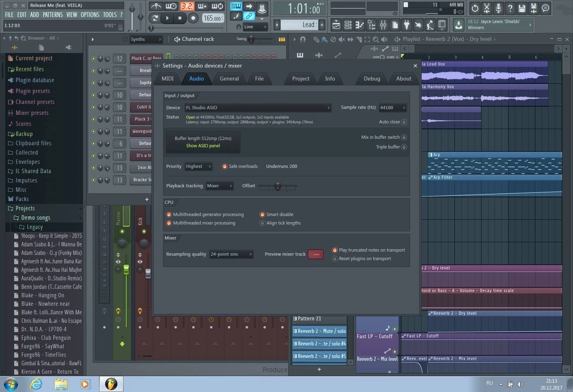Open the audio editor (scissors icon)
Screen dimensions: 573x392
click(487, 8)
